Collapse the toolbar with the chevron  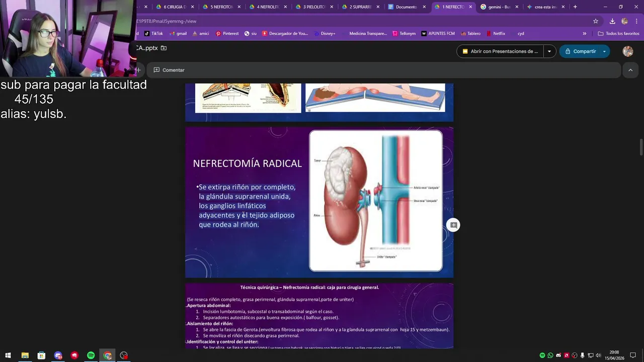(x=630, y=70)
